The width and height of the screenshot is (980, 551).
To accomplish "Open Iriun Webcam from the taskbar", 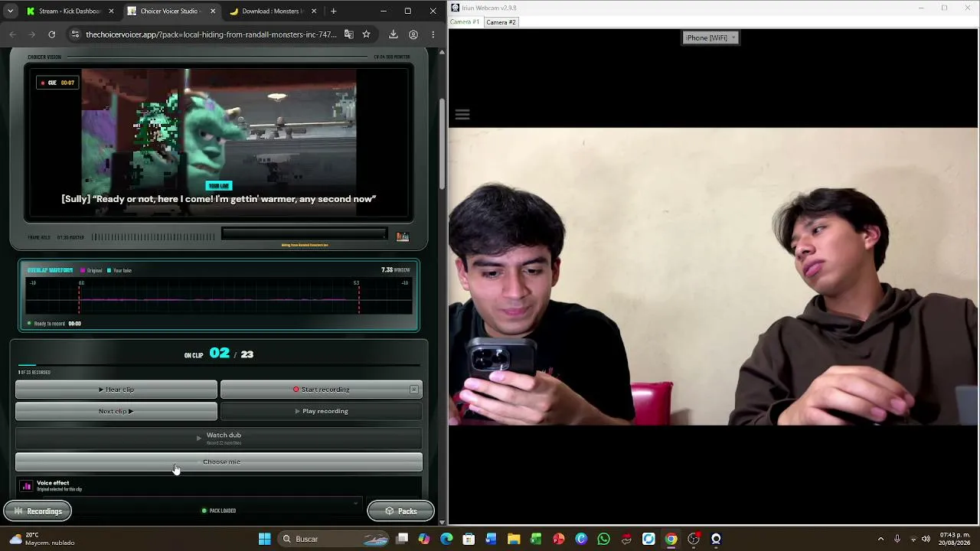I will (x=716, y=539).
